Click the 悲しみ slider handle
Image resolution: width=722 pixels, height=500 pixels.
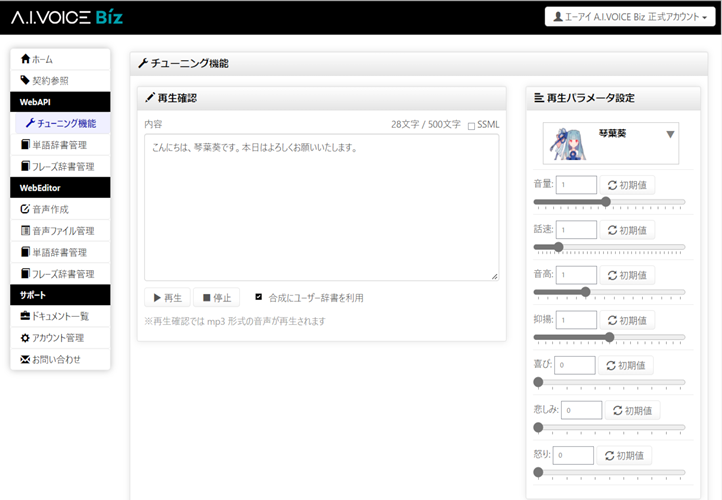point(538,427)
